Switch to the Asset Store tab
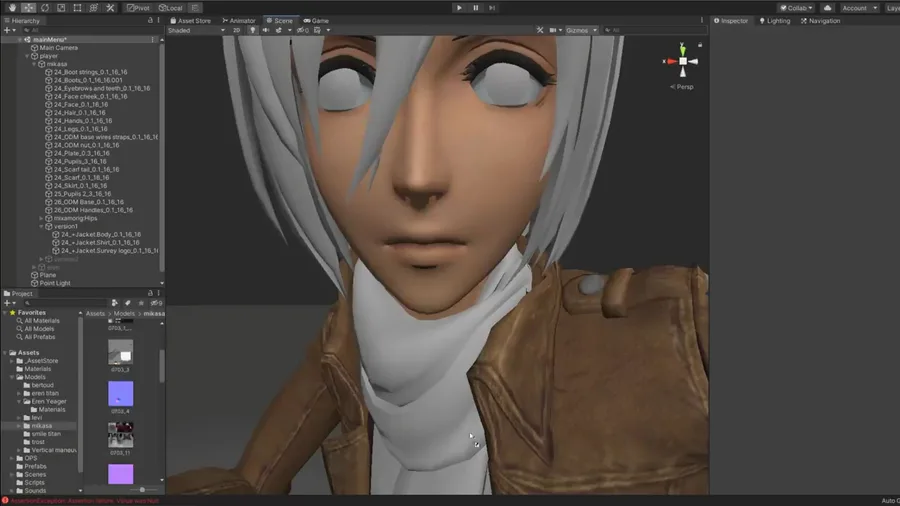900x506 pixels. coord(191,21)
